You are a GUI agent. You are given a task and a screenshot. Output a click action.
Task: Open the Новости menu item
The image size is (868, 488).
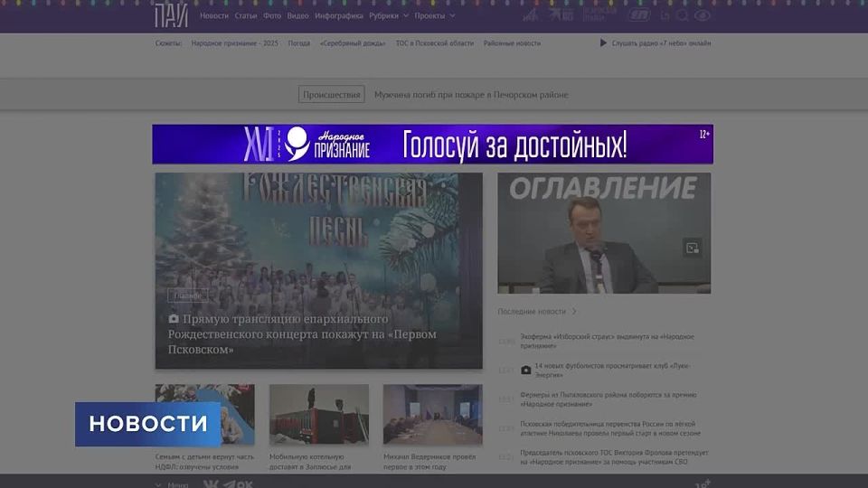[x=214, y=15]
